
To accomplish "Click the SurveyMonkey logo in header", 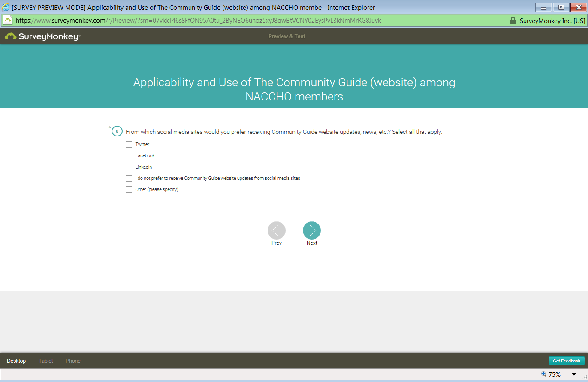I will coord(42,36).
